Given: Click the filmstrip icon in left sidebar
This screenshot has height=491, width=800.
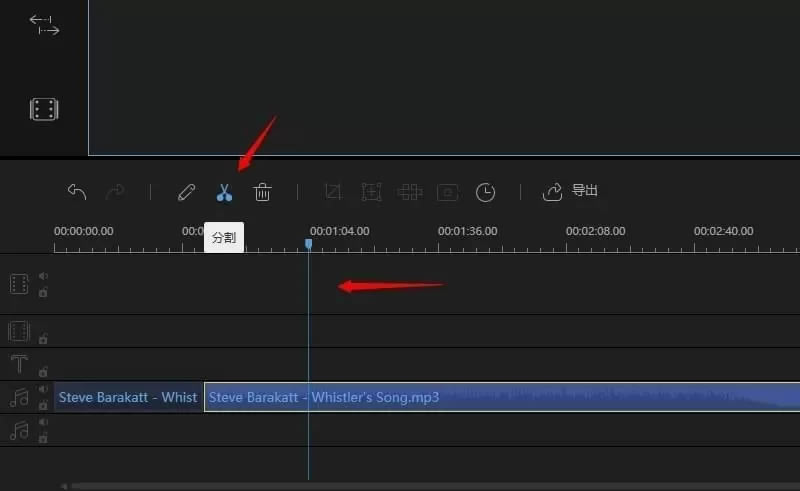Looking at the screenshot, I should (44, 109).
